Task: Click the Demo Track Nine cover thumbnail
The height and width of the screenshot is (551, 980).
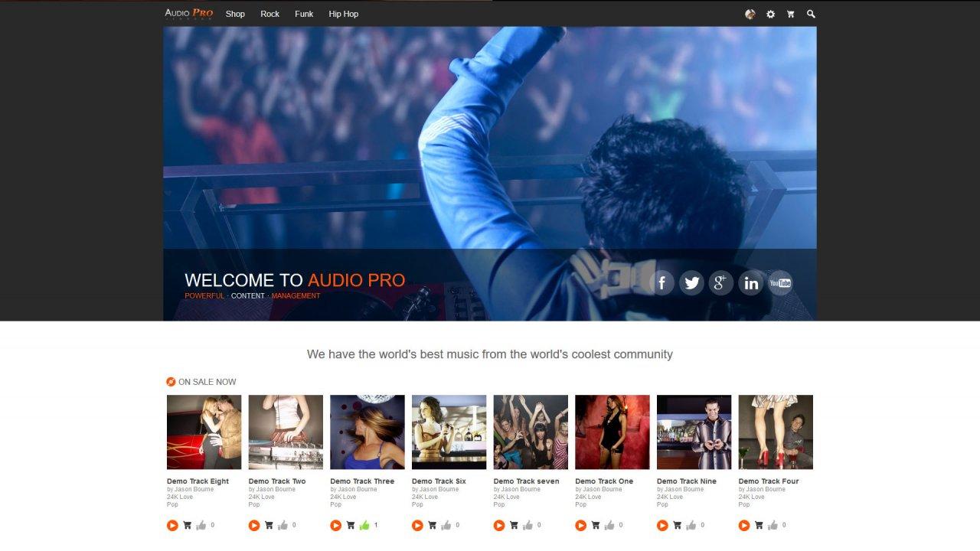Action: (x=694, y=432)
